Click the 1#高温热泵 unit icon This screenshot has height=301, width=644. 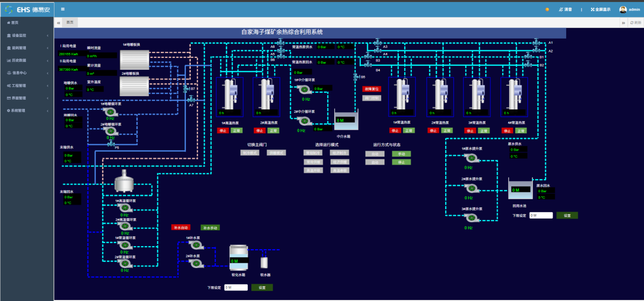point(230,97)
